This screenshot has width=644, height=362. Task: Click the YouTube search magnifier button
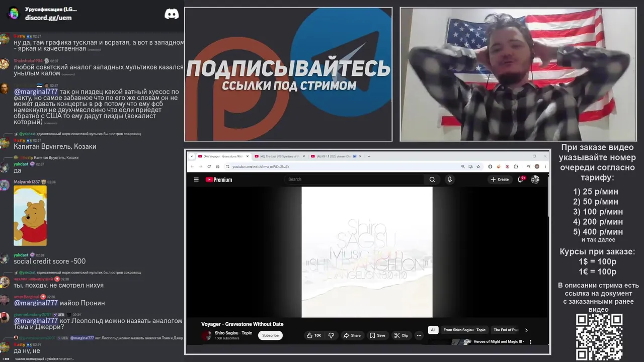432,179
